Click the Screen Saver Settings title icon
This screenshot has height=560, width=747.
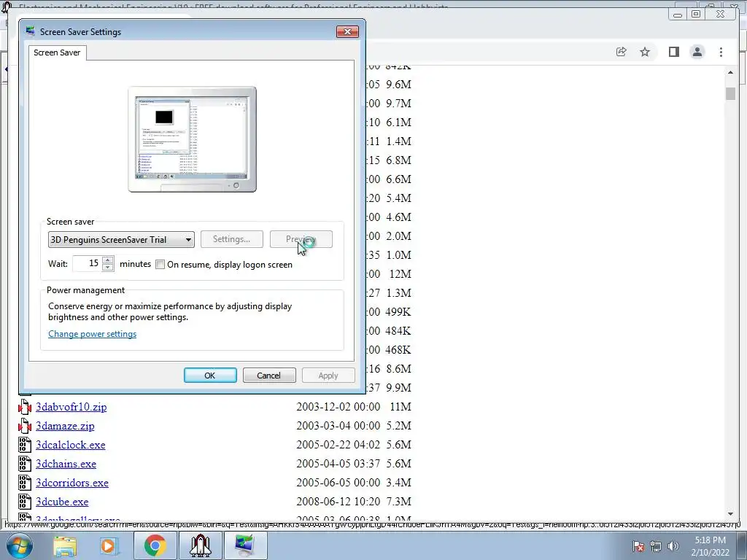31,31
